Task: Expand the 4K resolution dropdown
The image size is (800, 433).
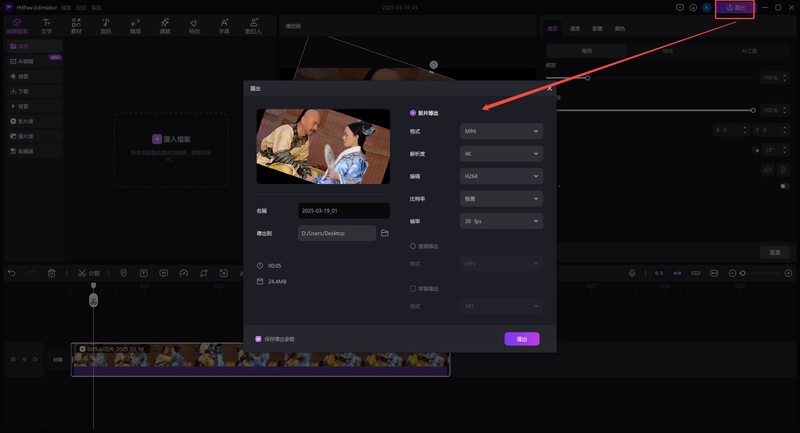Action: pyautogui.click(x=500, y=154)
